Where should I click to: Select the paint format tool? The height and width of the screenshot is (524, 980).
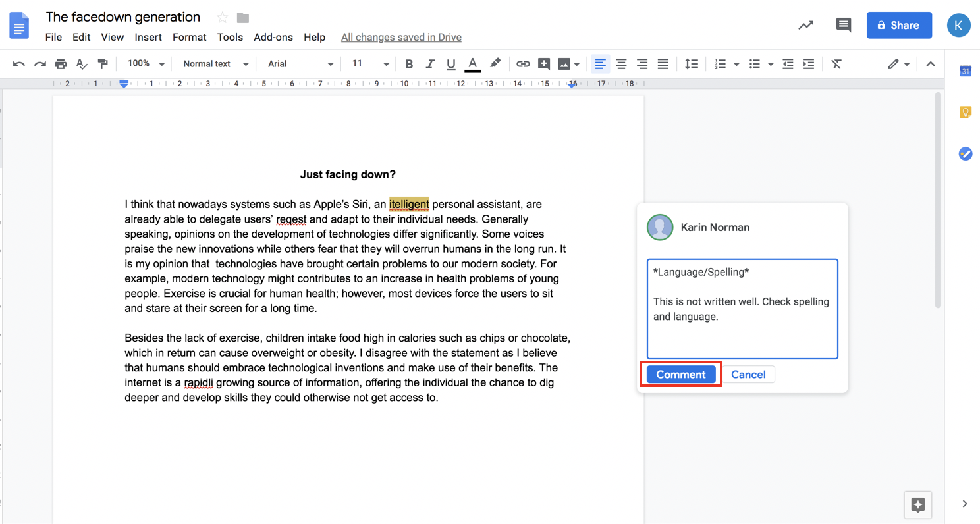(x=103, y=64)
